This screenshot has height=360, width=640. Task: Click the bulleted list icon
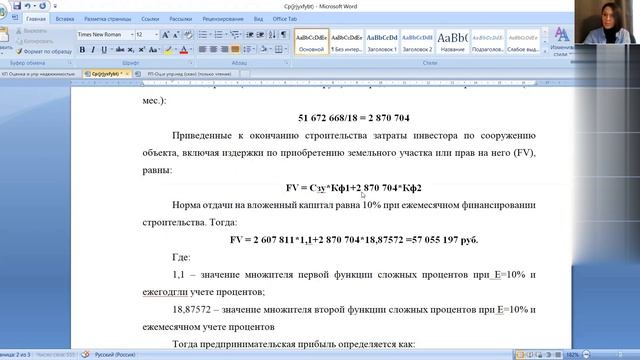202,35
